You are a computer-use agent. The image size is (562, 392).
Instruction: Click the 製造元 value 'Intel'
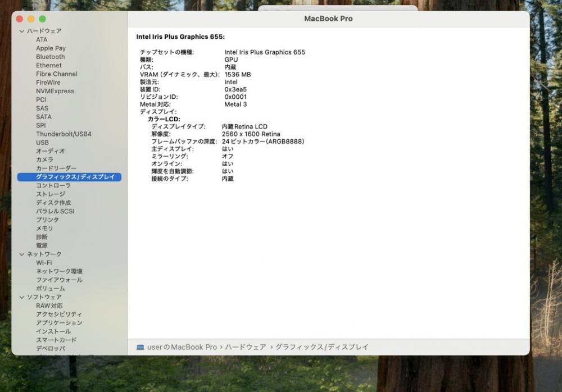[x=231, y=83]
